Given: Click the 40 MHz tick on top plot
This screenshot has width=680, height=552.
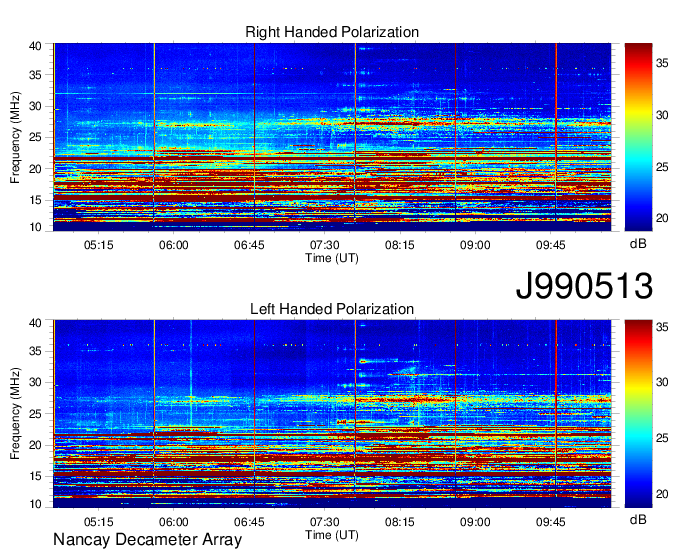Looking at the screenshot, I should click(36, 46).
